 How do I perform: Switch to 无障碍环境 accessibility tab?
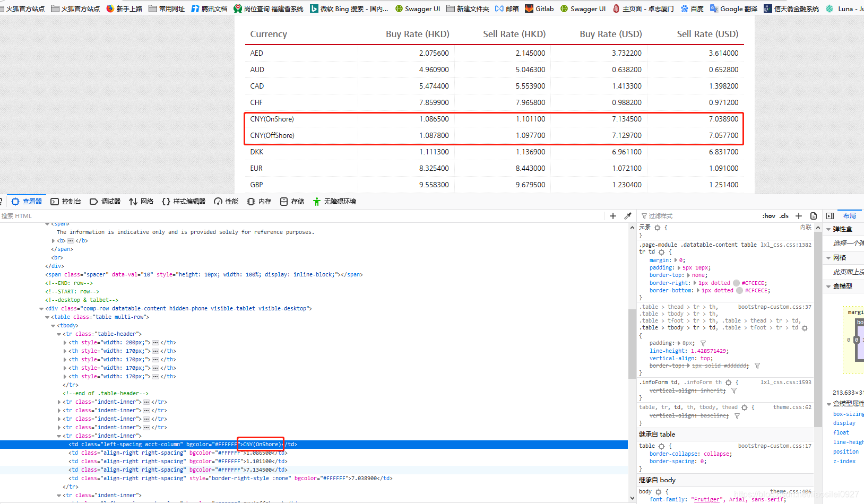[x=334, y=202]
